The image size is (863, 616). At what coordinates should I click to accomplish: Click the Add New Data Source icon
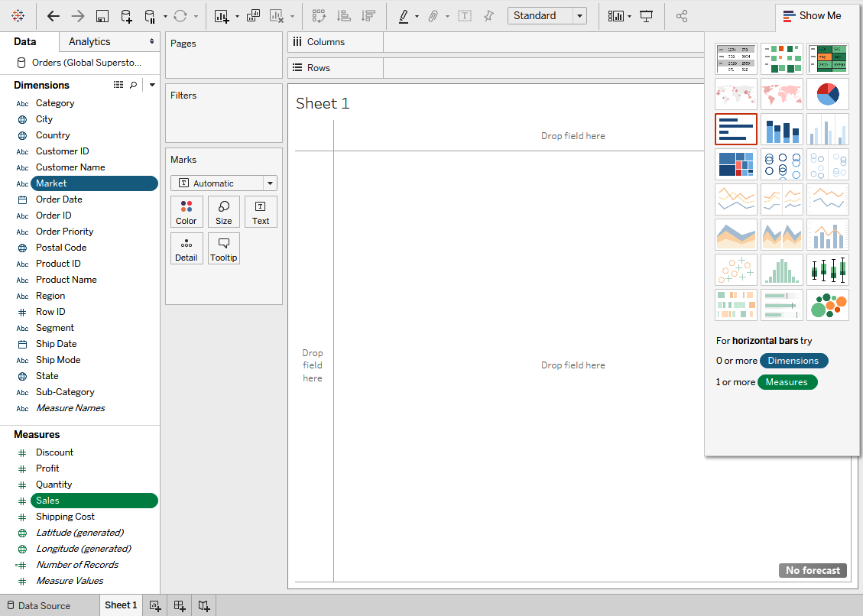coord(126,16)
